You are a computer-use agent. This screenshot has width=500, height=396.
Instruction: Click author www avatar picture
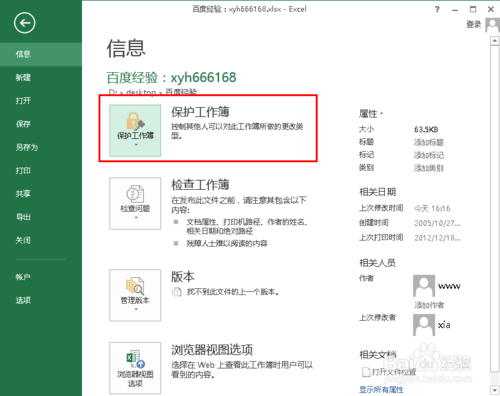[x=424, y=286]
